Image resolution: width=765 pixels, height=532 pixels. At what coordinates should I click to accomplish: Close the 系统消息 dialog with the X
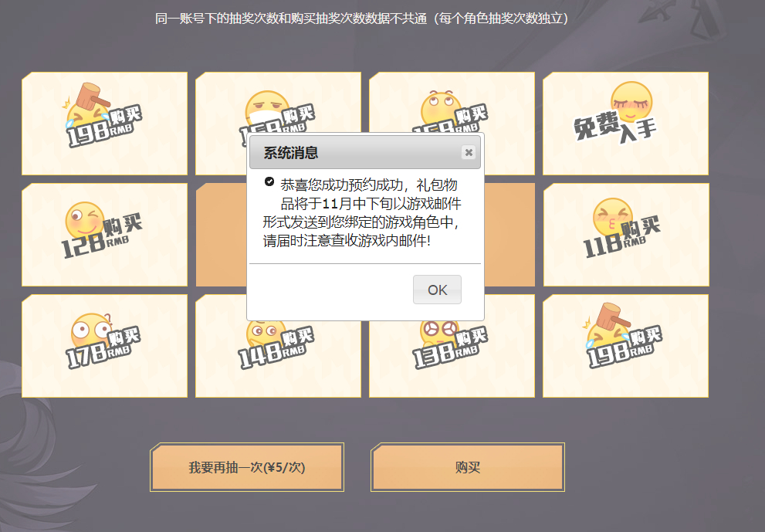pos(469,152)
